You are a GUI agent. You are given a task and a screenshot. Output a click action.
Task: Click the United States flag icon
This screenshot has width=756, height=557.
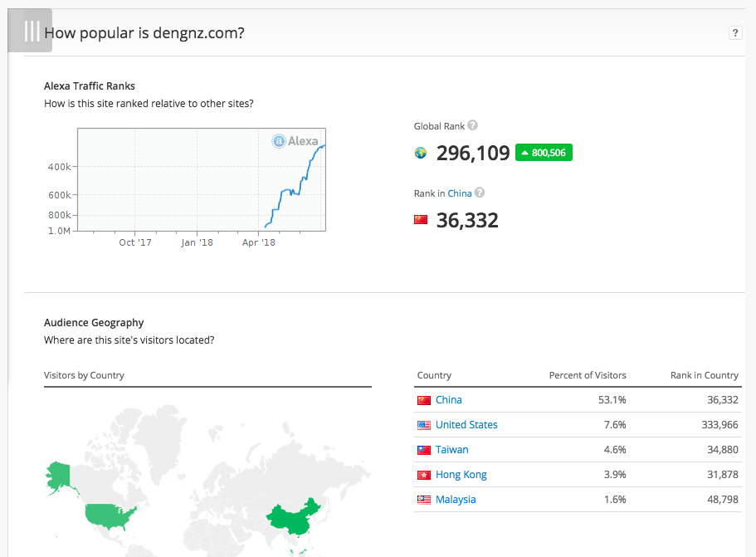(424, 425)
